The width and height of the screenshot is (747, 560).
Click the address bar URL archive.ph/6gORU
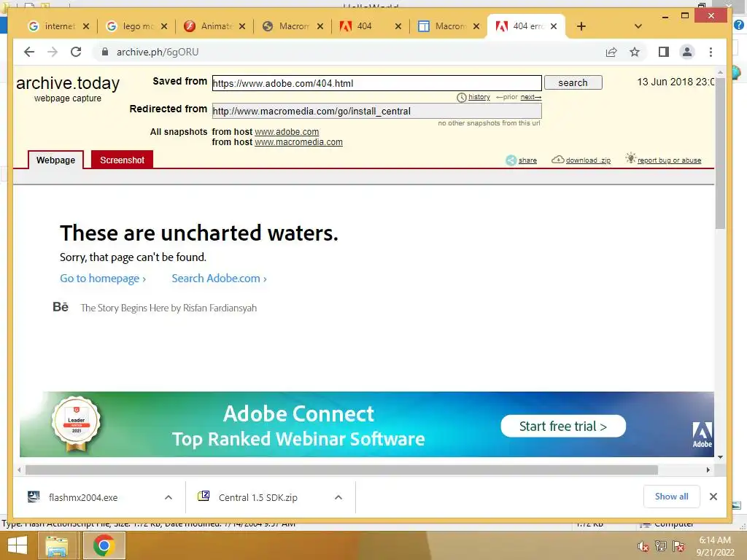[158, 52]
